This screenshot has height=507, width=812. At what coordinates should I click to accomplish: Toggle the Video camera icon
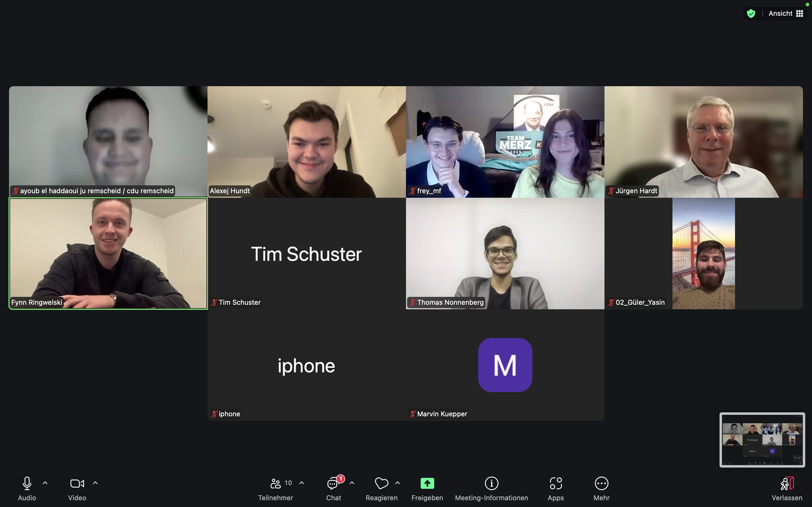(x=77, y=483)
